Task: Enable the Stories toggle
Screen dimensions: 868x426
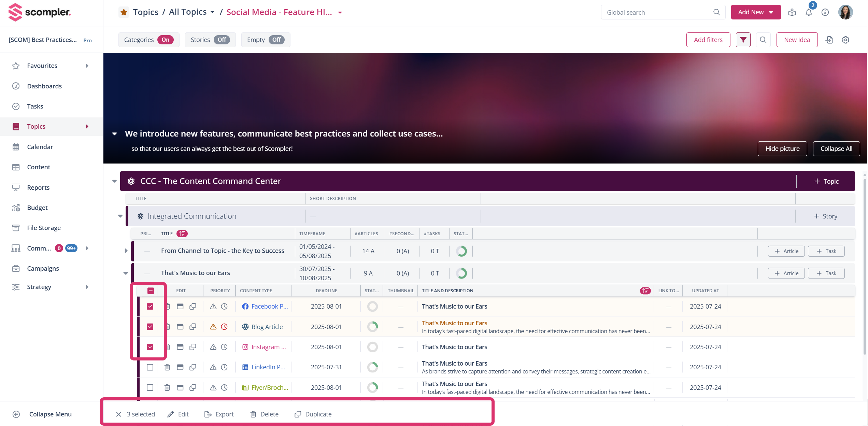Action: click(x=222, y=40)
